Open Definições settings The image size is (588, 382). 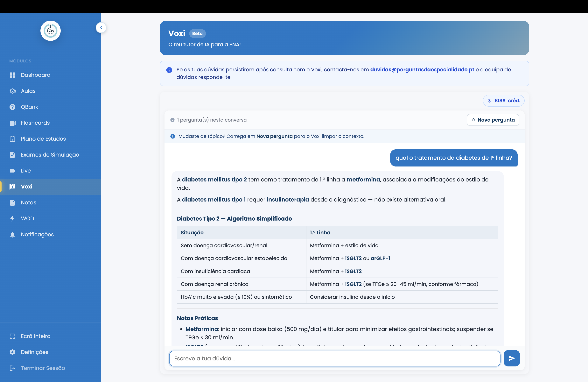tap(50, 352)
